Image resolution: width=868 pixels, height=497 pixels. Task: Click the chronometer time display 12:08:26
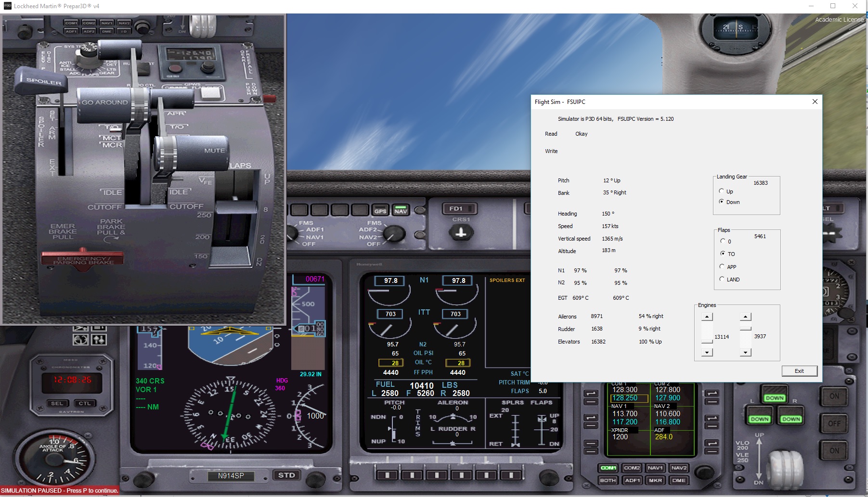tap(72, 380)
